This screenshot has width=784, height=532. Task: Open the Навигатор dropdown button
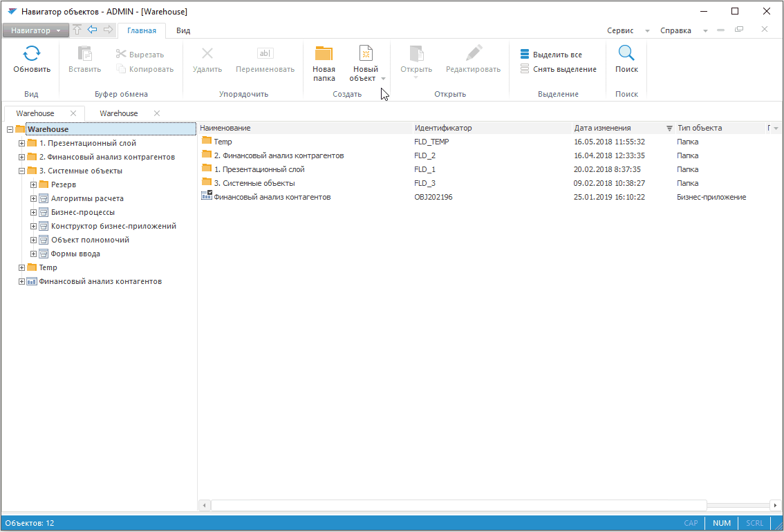pyautogui.click(x=35, y=30)
